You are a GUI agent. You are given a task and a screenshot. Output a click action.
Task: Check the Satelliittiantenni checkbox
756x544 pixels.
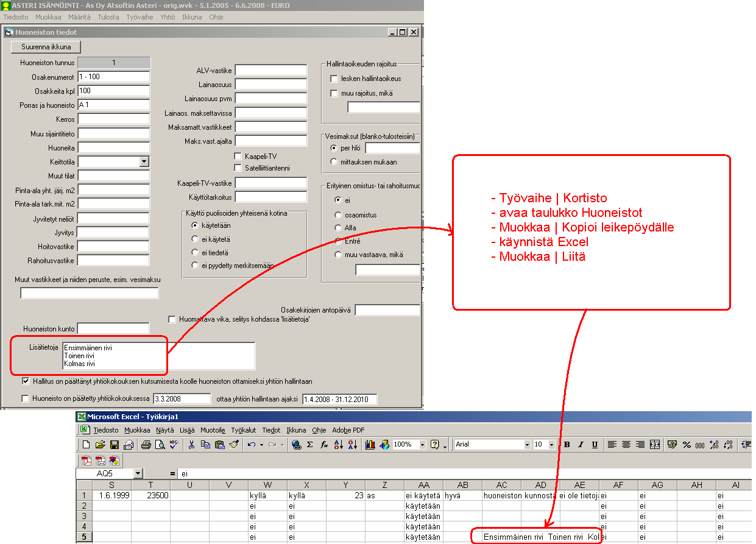[238, 168]
